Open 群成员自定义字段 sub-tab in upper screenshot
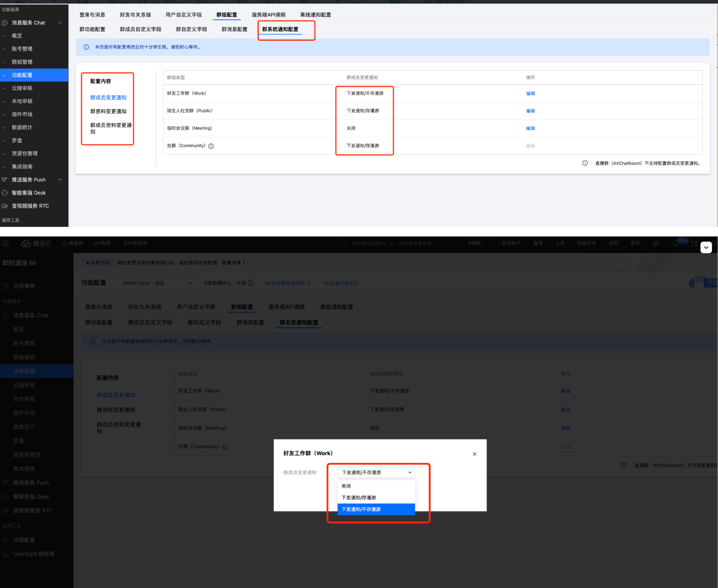The width and height of the screenshot is (718, 588). coord(141,29)
